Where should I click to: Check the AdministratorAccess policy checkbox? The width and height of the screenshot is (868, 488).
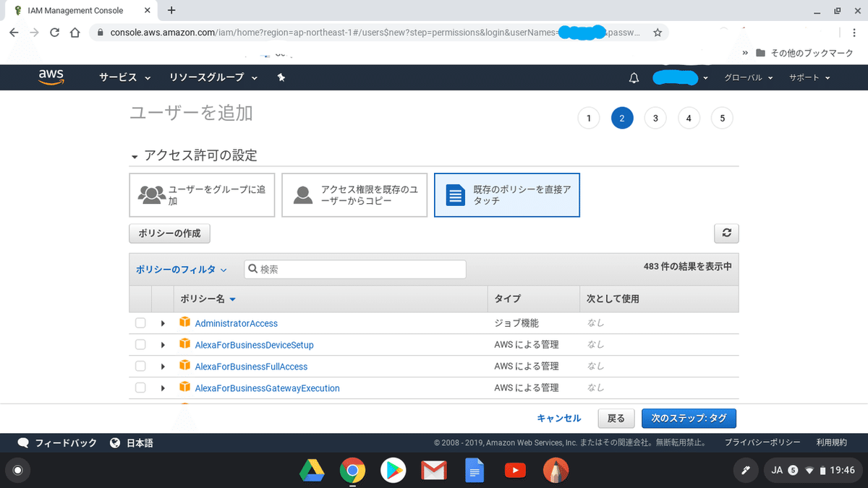140,323
